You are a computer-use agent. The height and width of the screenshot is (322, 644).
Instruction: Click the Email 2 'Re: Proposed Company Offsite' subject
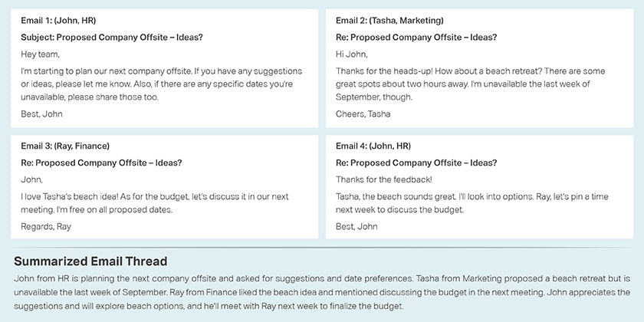point(416,37)
